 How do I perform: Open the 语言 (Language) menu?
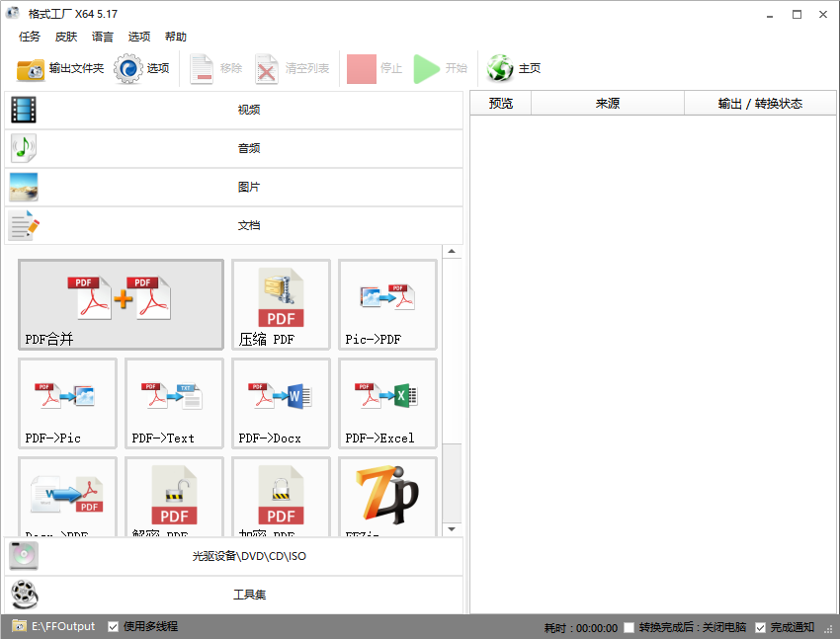pyautogui.click(x=103, y=37)
